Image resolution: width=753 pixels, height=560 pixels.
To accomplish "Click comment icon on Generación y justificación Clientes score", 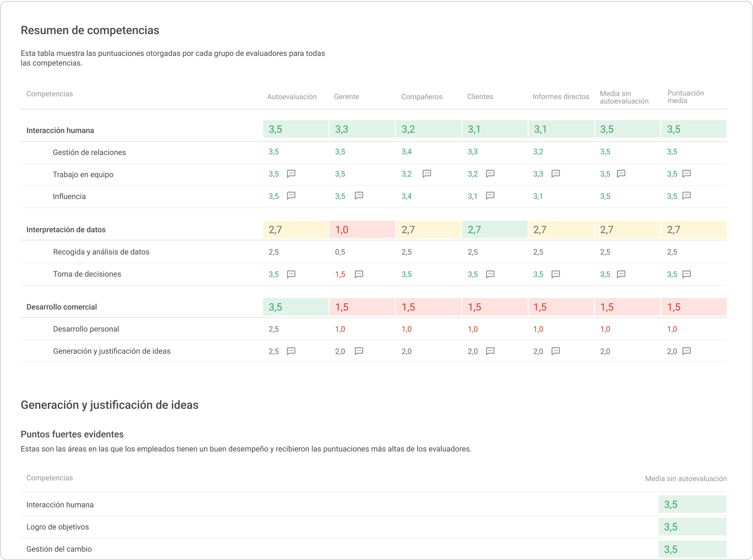I will click(490, 351).
